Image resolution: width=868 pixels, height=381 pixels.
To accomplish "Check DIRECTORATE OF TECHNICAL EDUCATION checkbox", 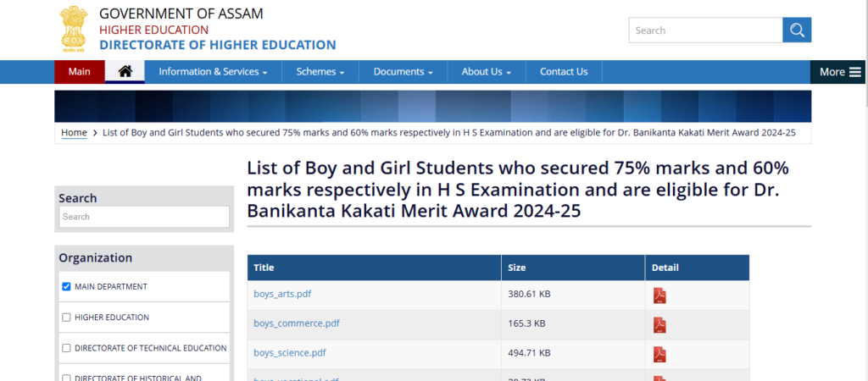I will (66, 348).
